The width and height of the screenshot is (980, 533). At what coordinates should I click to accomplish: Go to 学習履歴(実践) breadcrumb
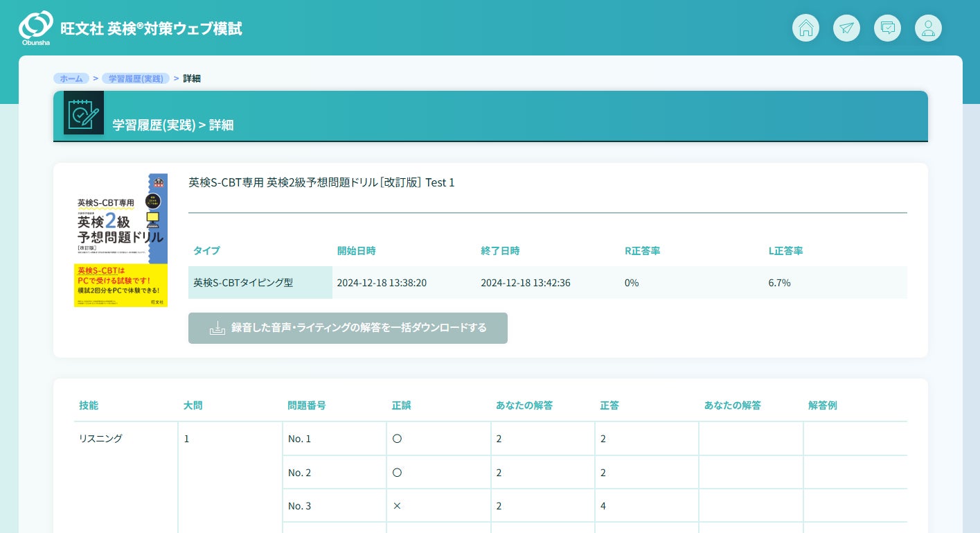tap(136, 78)
